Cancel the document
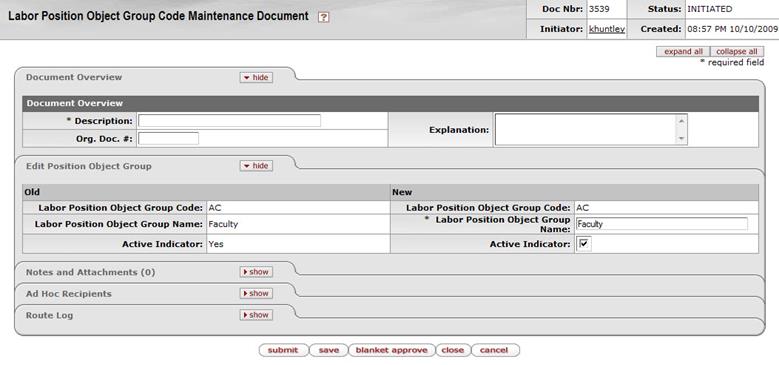779x365 pixels. (495, 350)
